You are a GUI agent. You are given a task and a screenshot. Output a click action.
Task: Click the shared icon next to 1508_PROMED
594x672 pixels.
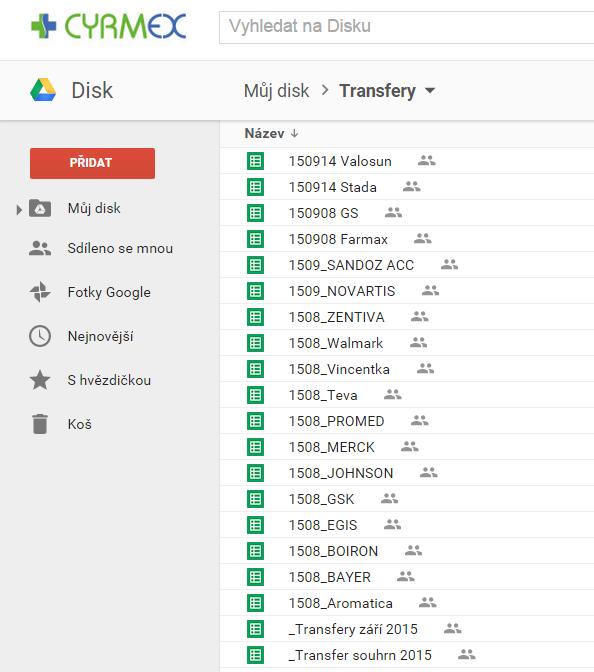[420, 420]
